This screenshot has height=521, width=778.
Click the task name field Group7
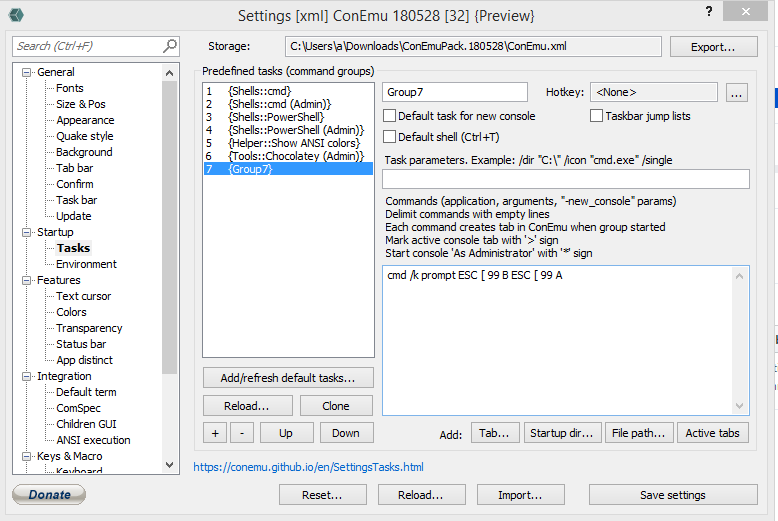click(x=455, y=92)
